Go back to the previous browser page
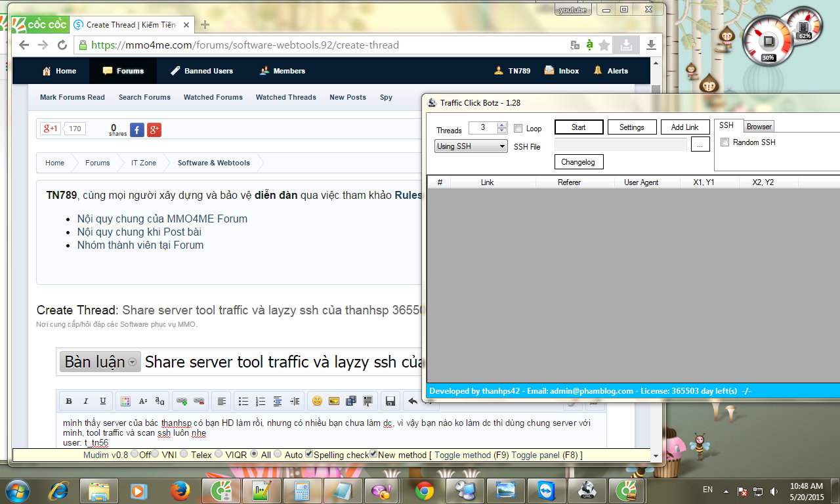 [24, 45]
